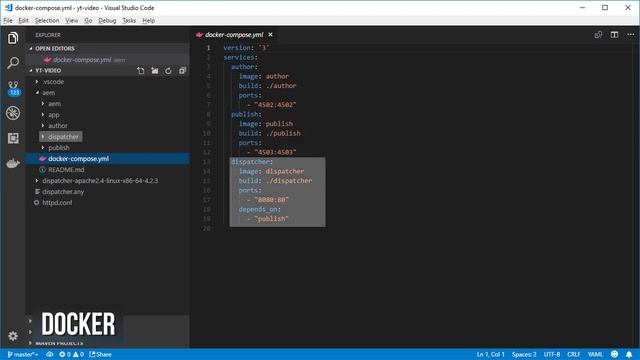Select the docker-compose.yml editor tab

(234, 35)
